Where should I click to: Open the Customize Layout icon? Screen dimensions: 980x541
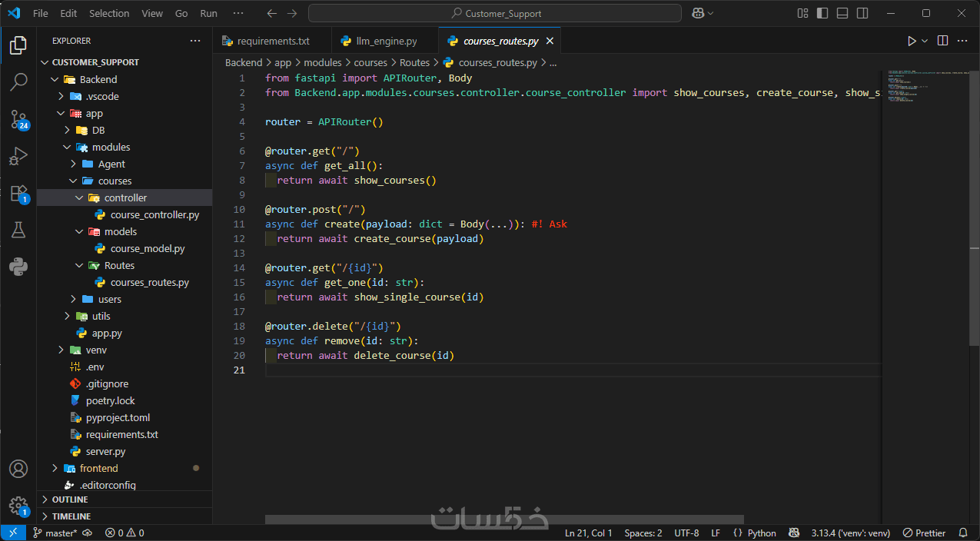click(x=802, y=13)
